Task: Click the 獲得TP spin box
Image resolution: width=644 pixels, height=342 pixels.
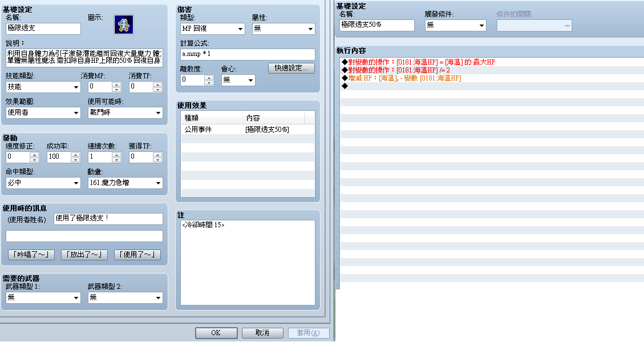Action: click(146, 157)
